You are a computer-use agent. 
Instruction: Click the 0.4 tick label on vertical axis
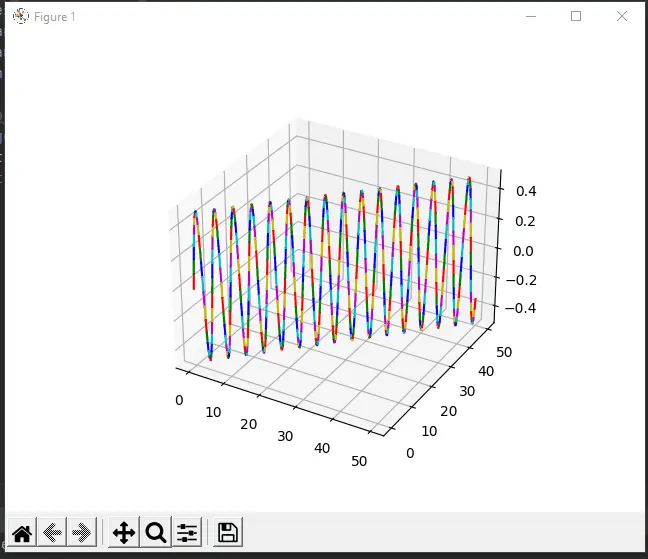coord(528,191)
